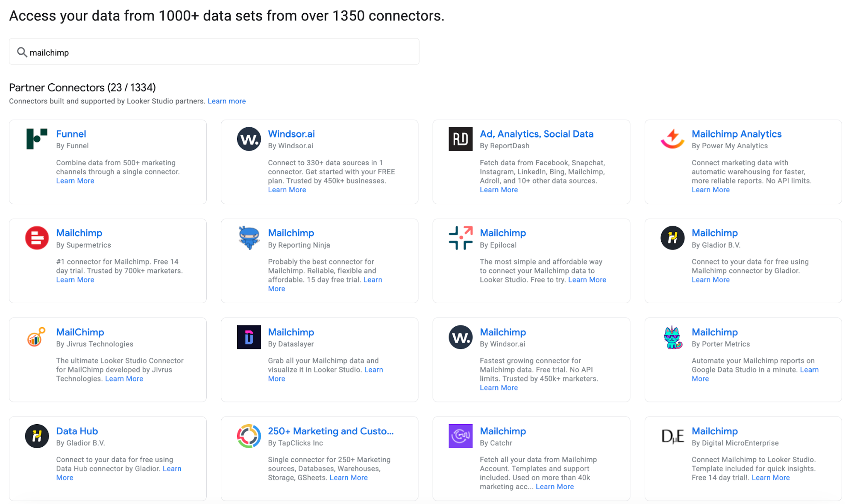Image resolution: width=854 pixels, height=504 pixels.
Task: Click the Catchr purple logo
Action: coord(461,436)
